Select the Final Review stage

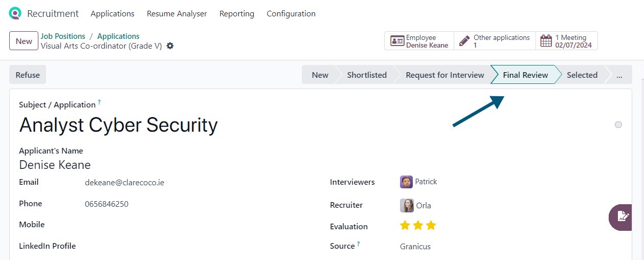pos(525,75)
